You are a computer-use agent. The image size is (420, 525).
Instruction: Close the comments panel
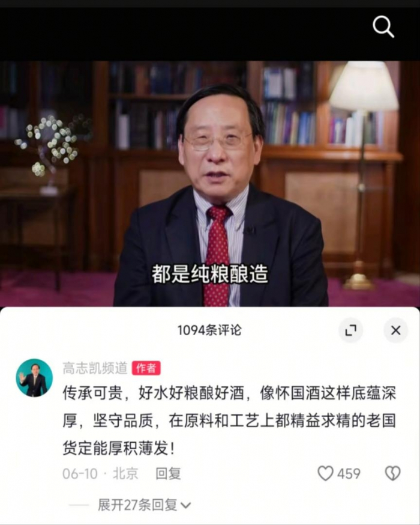(x=395, y=330)
